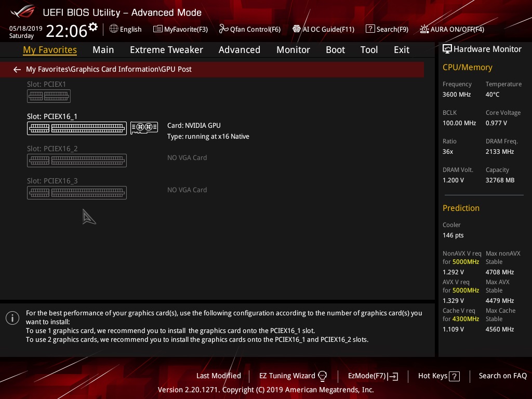Image resolution: width=532 pixels, height=399 pixels.
Task: Choose English language option
Action: click(x=130, y=30)
